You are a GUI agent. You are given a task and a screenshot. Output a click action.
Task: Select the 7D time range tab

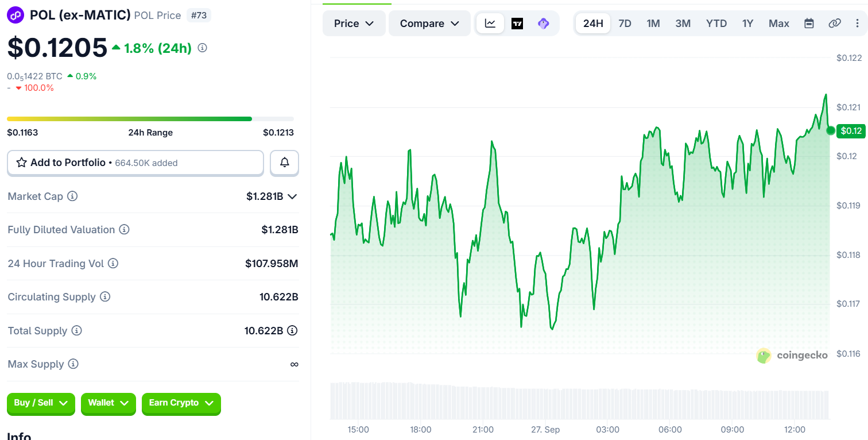pos(625,24)
